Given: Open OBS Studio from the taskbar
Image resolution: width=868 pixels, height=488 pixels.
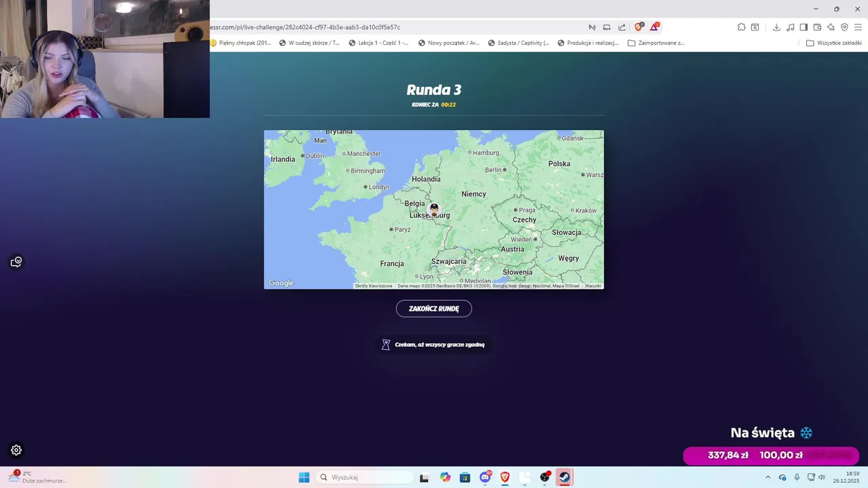Looking at the screenshot, I should point(545,477).
